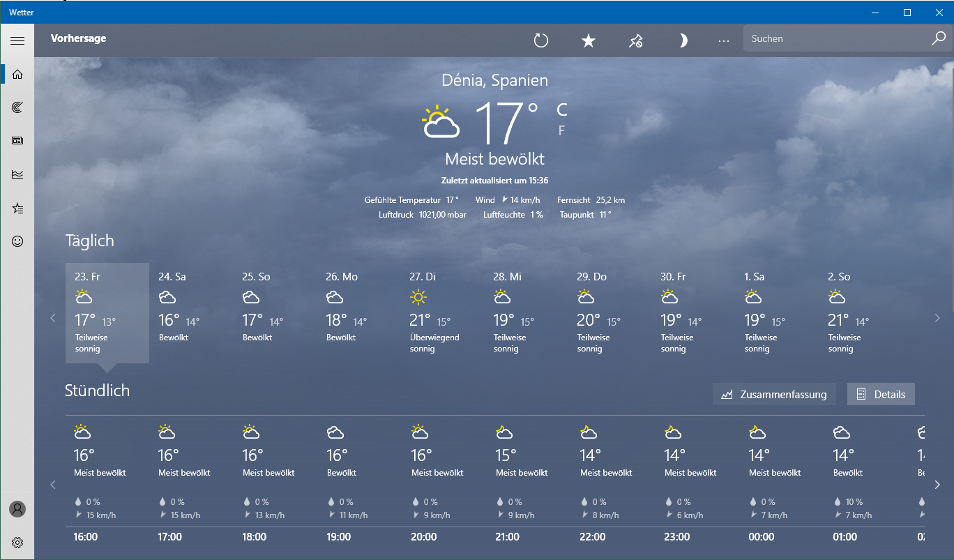954x560 pixels.
Task: Add Dénia to favorites with star icon
Action: click(589, 40)
